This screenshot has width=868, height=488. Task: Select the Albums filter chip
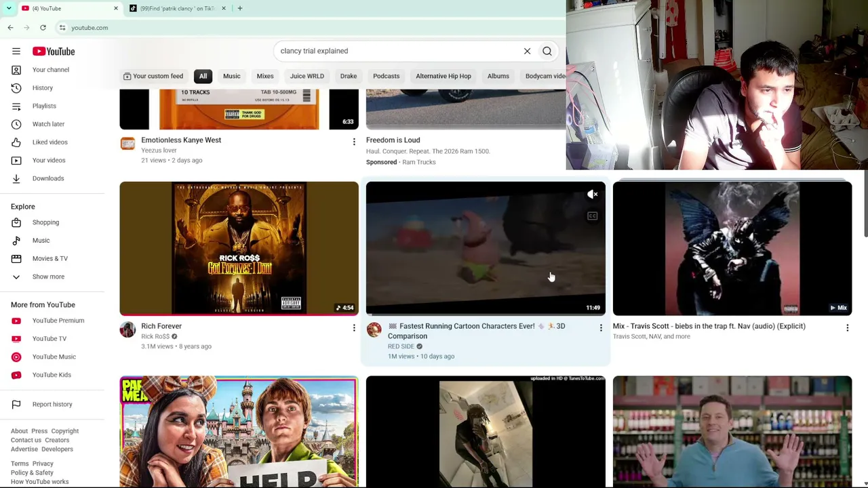pyautogui.click(x=498, y=76)
